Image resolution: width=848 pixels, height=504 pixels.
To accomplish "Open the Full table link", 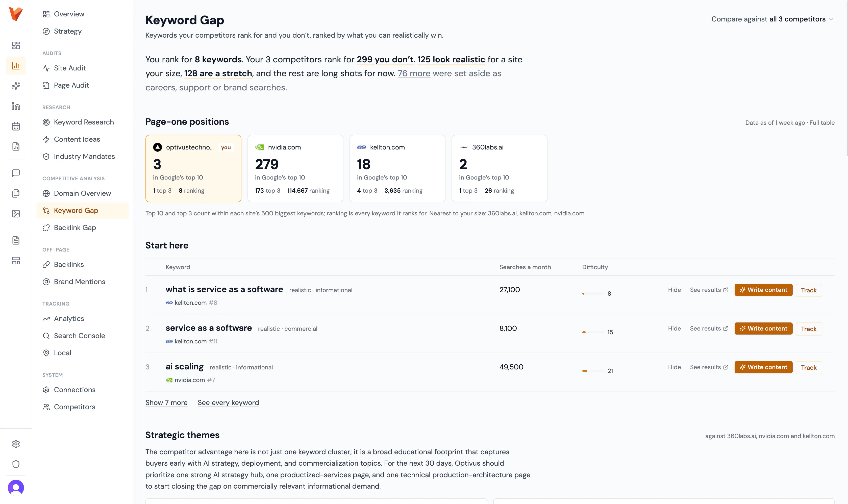I will [822, 123].
